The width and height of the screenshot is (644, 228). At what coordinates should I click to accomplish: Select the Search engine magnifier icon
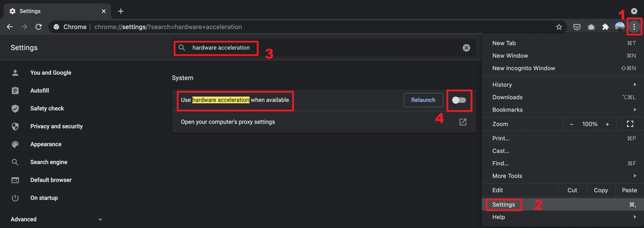tap(15, 162)
